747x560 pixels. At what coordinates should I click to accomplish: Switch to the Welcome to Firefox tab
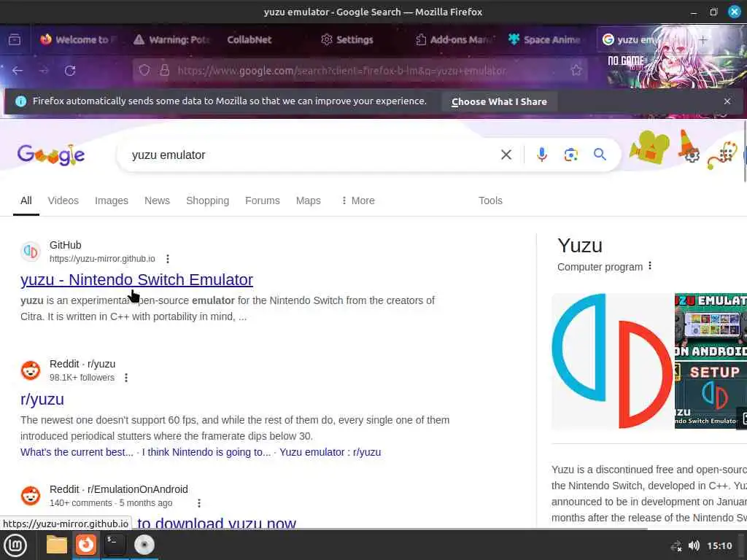[77, 39]
